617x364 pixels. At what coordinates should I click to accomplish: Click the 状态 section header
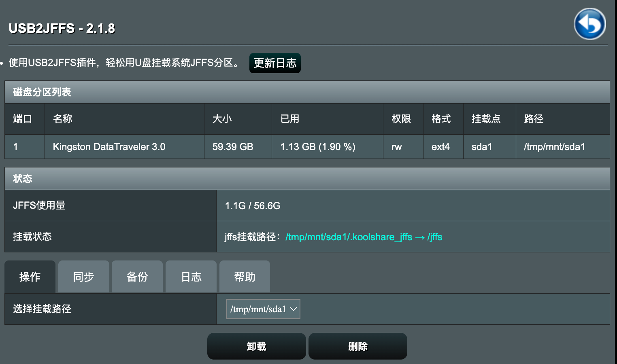coord(23,179)
